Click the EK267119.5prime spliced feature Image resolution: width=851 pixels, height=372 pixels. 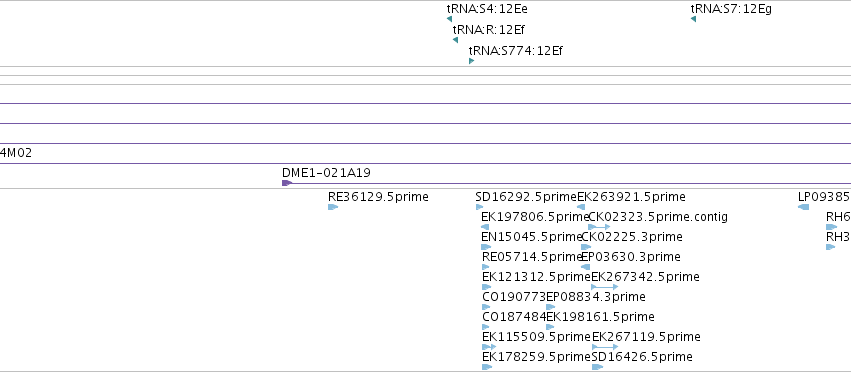click(x=605, y=346)
